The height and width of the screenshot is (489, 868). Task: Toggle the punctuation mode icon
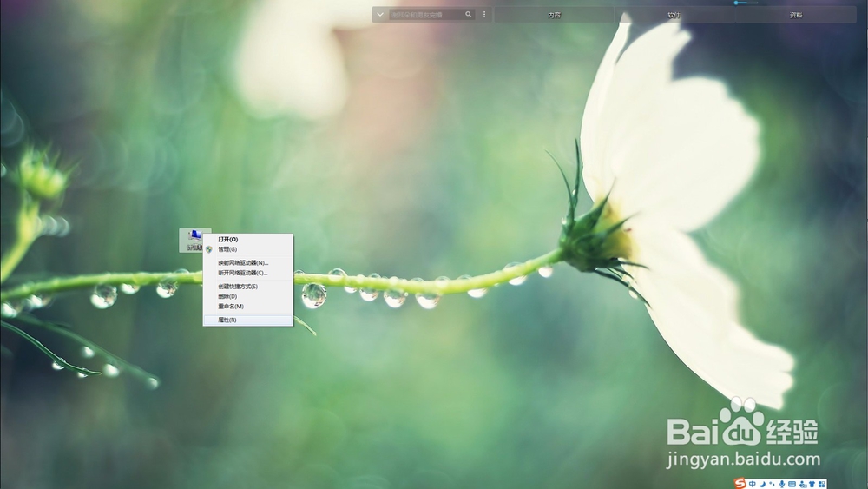(773, 484)
